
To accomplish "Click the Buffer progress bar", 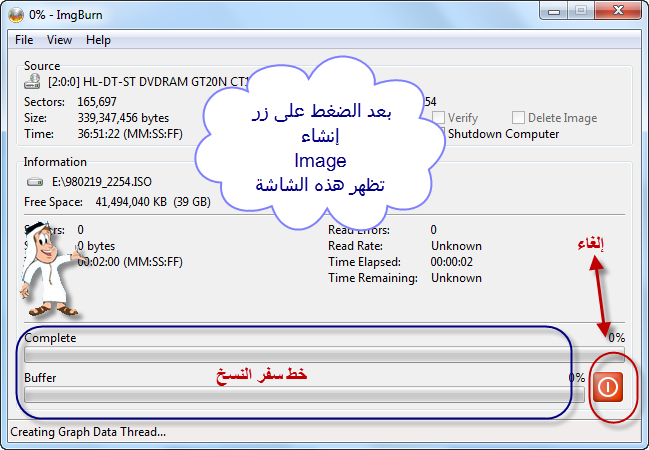I will [x=304, y=395].
